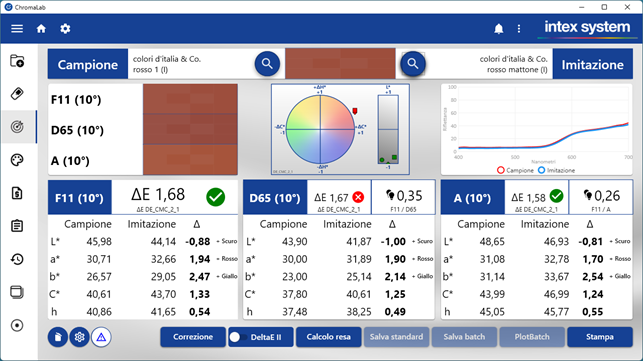Open the vertical three-dot overflow menu
Viewport: 643px width, 361px height.
click(519, 29)
